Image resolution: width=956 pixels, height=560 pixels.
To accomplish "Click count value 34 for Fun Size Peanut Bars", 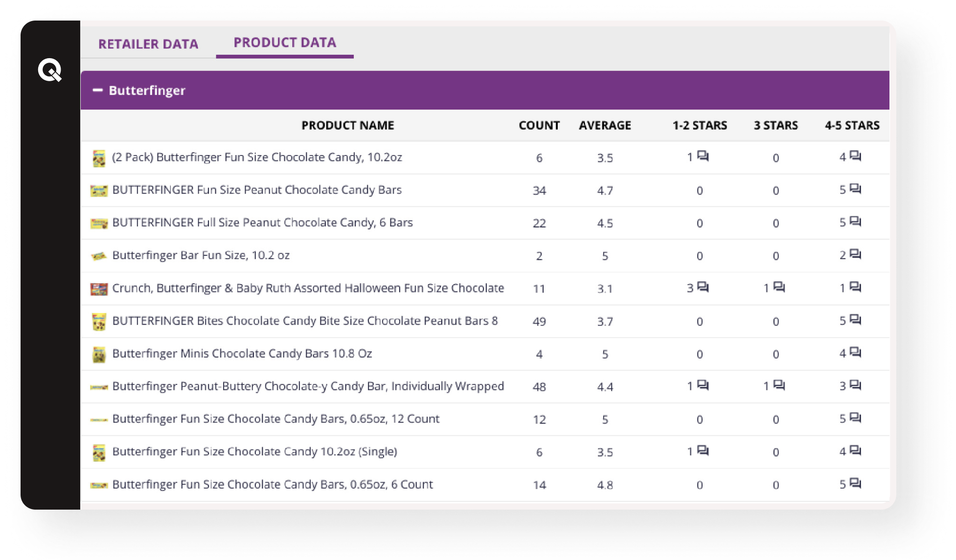I will [539, 190].
